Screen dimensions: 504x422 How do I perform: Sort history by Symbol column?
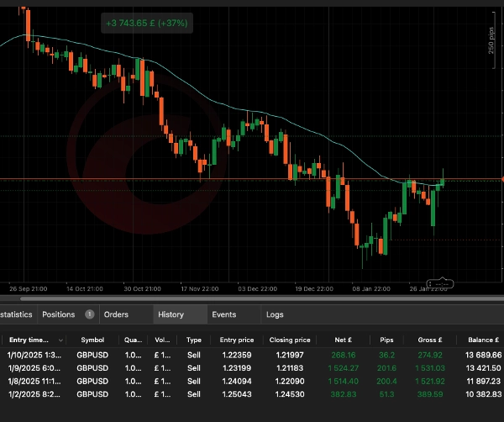(92, 340)
